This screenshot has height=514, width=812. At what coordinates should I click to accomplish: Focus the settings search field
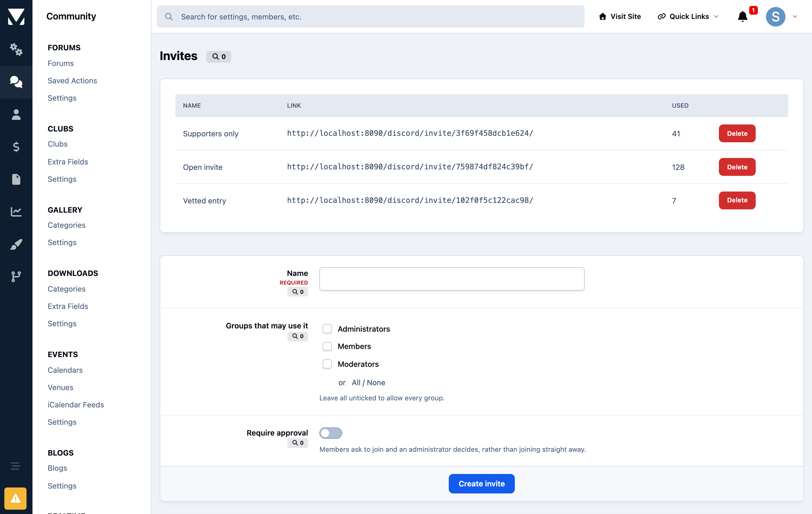click(371, 17)
